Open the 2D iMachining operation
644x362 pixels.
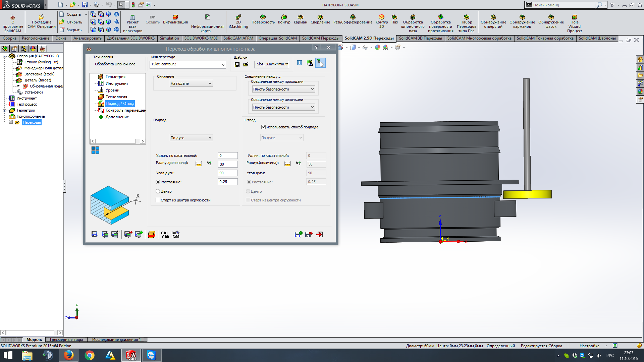pos(238,17)
